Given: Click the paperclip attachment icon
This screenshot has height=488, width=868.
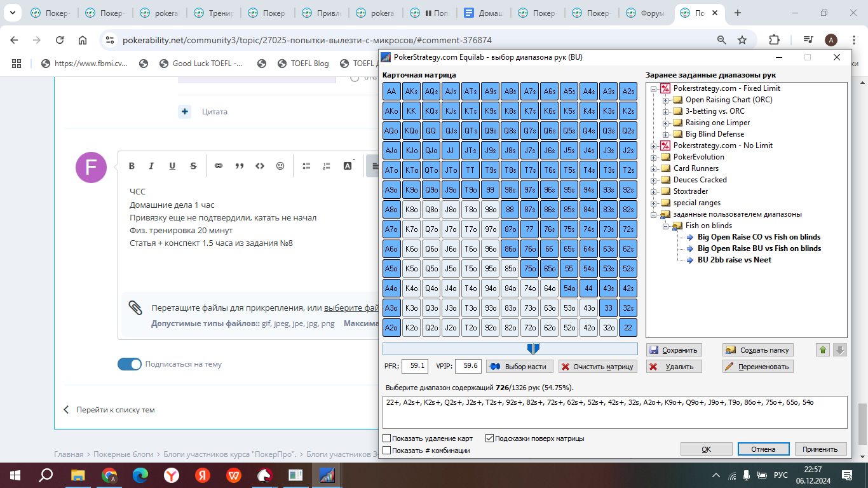Looking at the screenshot, I should (x=135, y=308).
